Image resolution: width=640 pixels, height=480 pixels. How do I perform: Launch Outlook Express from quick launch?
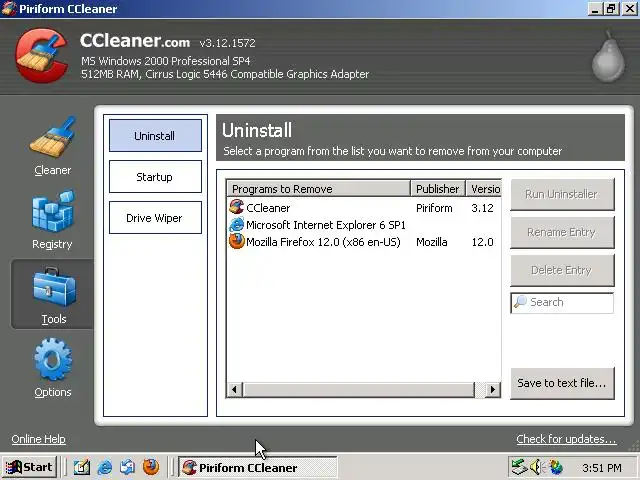pos(127,467)
